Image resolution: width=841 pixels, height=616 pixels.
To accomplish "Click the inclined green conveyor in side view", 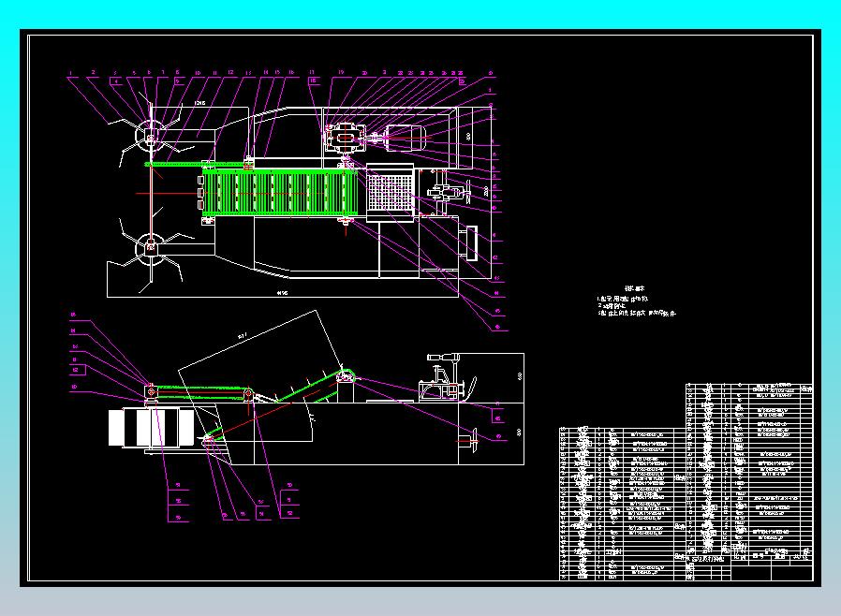I will pos(279,403).
